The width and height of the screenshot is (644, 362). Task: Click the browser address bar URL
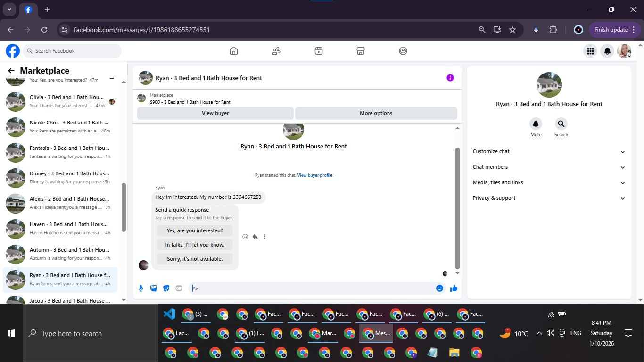point(142,30)
